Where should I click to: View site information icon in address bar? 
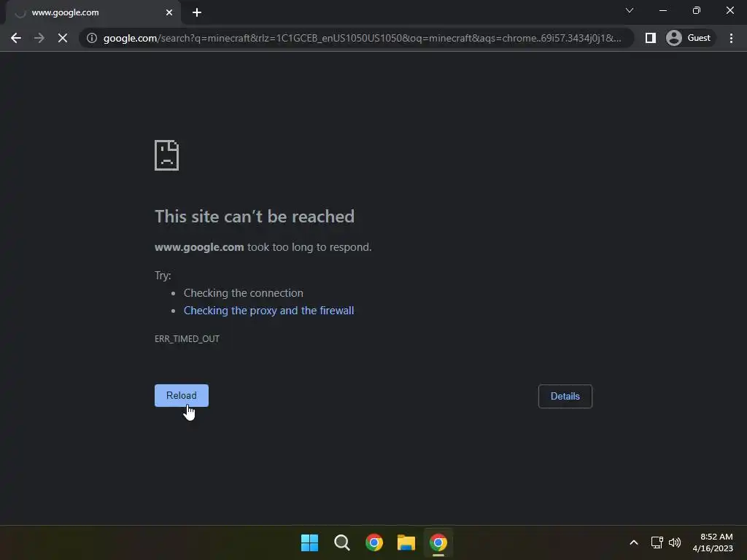pyautogui.click(x=92, y=38)
